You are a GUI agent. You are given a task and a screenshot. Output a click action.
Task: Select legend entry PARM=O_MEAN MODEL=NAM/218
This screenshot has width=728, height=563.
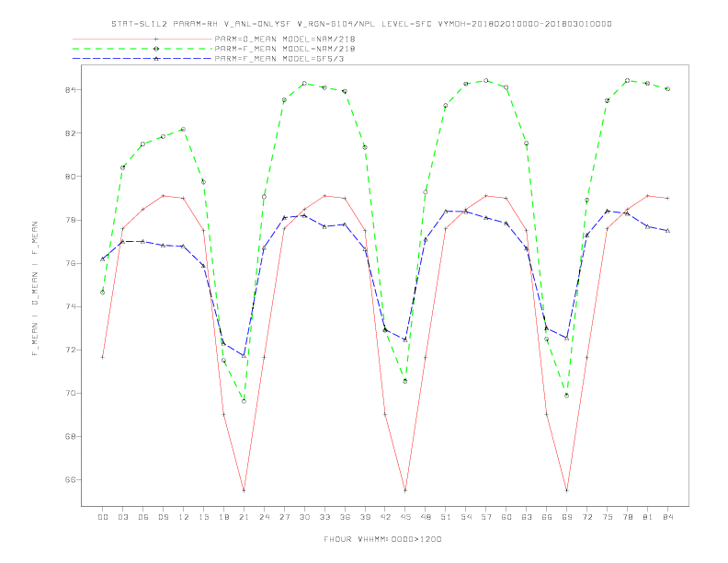point(285,39)
